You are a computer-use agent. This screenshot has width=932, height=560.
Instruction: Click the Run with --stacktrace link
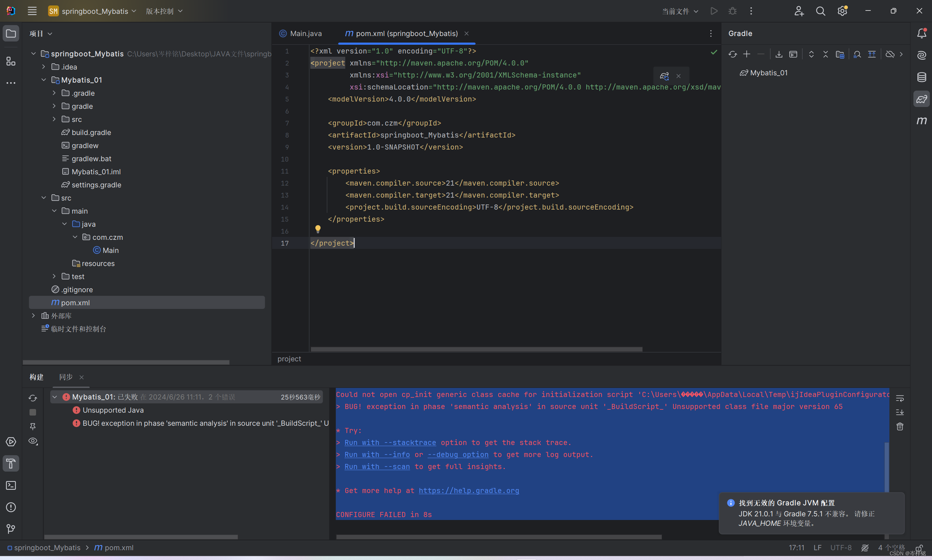pyautogui.click(x=390, y=442)
